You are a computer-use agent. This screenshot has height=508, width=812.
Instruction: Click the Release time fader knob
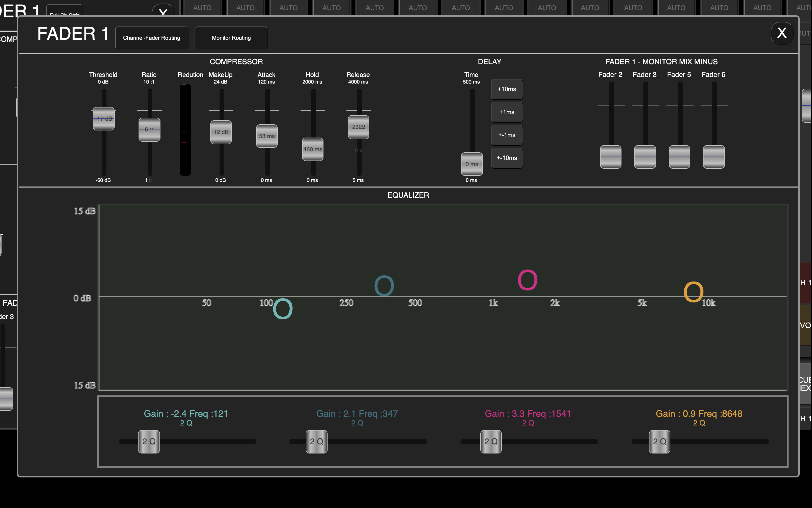pyautogui.click(x=358, y=127)
